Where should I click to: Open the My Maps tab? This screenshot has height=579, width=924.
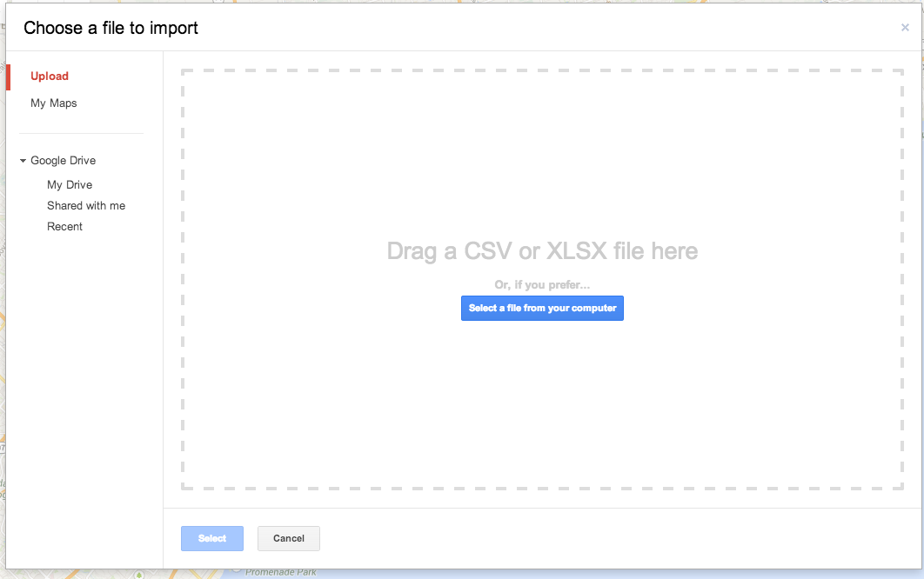[54, 103]
